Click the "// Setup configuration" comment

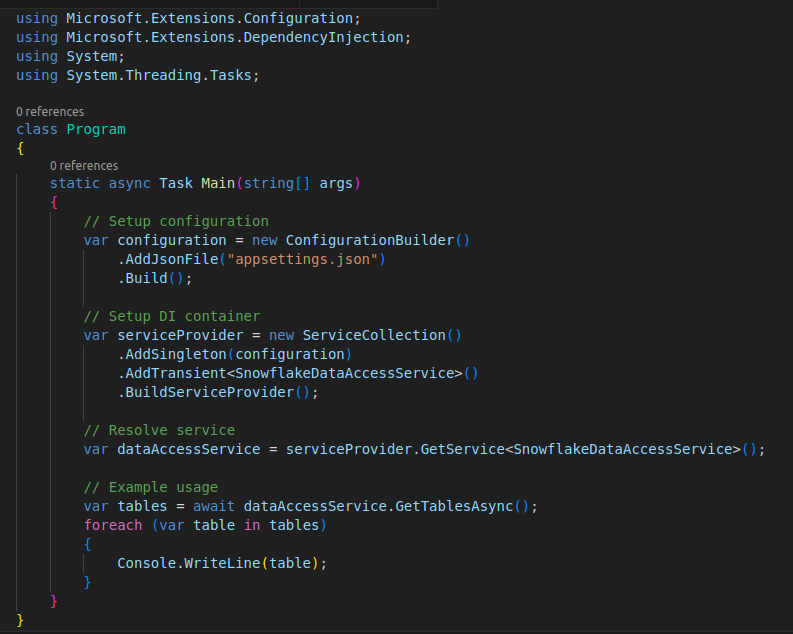[176, 221]
